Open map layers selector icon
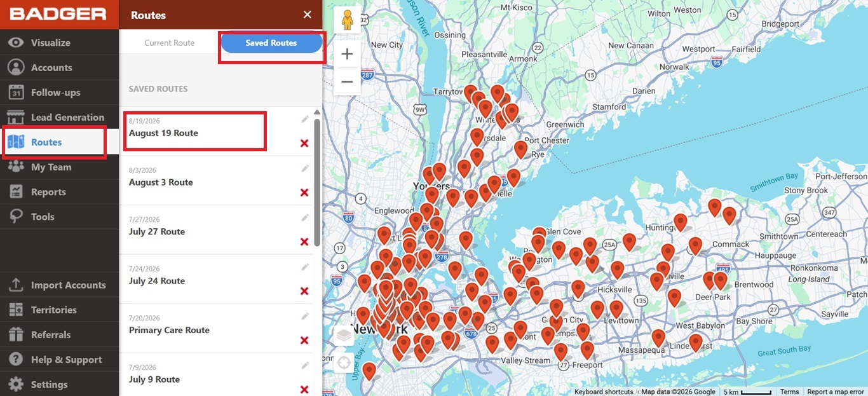 coord(343,334)
